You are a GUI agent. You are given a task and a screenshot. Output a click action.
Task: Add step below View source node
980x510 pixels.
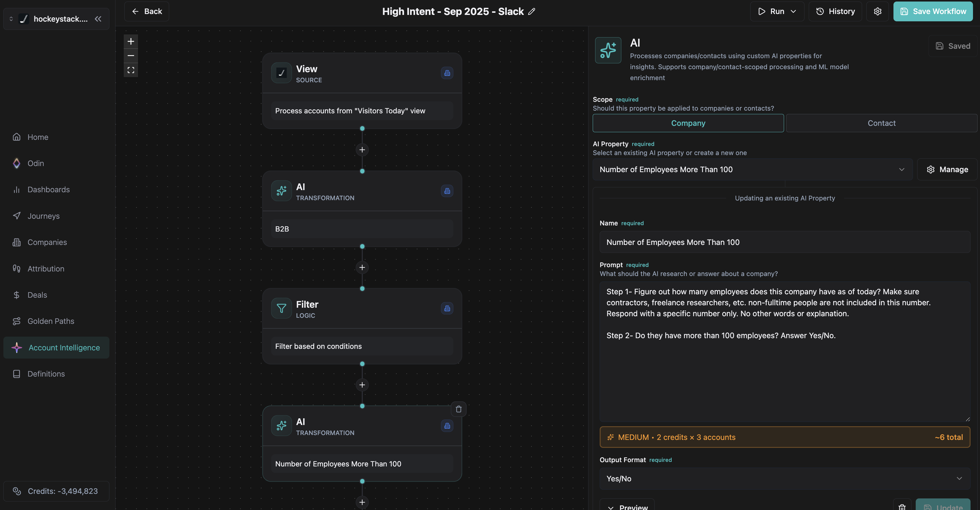(x=362, y=150)
